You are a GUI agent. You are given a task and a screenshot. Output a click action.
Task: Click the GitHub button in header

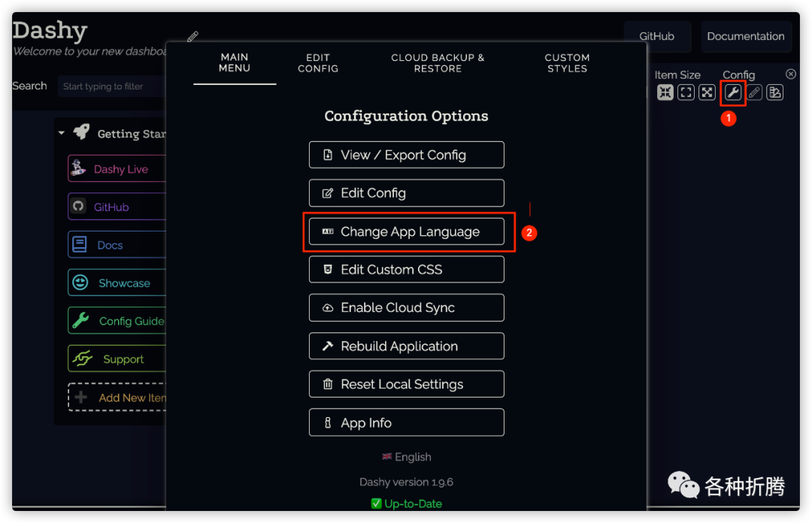click(656, 36)
